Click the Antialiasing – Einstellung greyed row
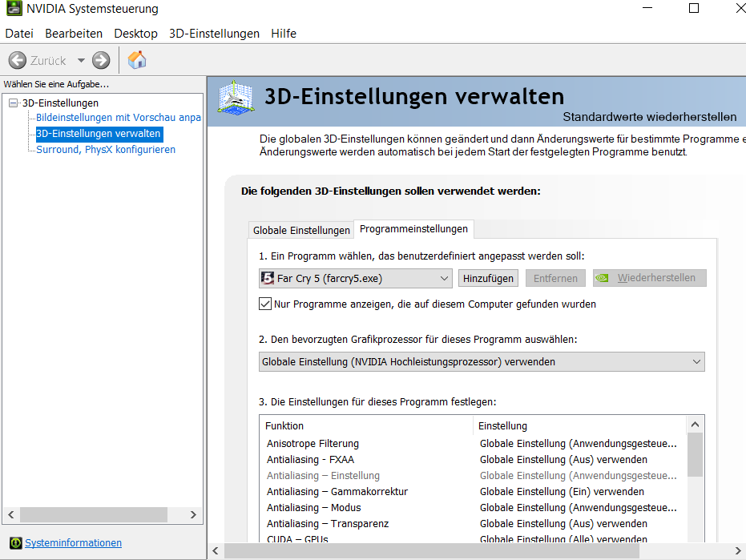The height and width of the screenshot is (560, 746). tap(474, 475)
